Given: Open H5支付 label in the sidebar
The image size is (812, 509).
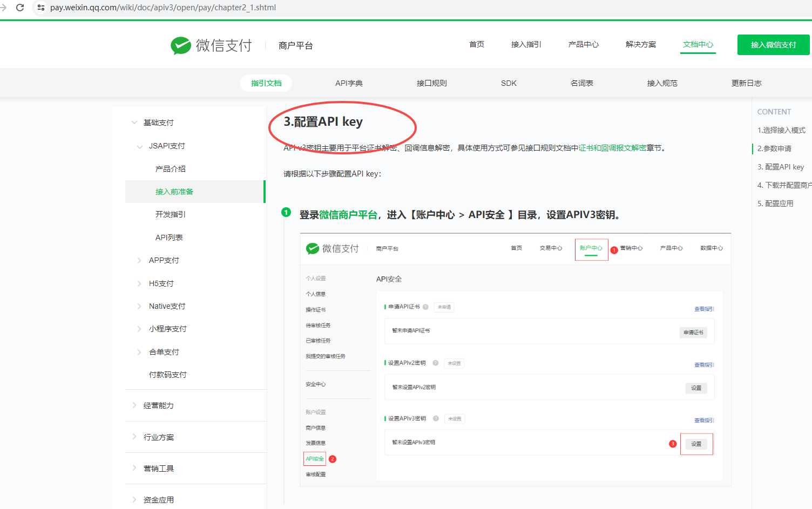Looking at the screenshot, I should [161, 283].
